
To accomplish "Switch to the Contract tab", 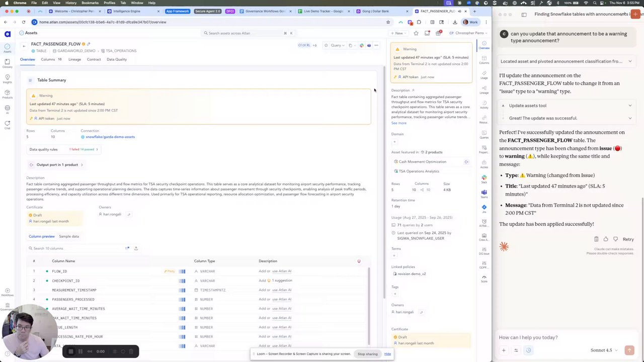I will pos(94,59).
